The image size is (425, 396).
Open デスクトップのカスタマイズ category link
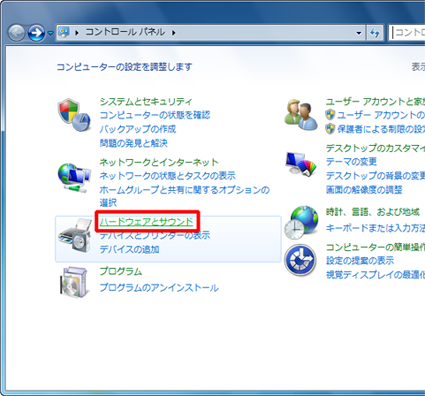click(375, 148)
